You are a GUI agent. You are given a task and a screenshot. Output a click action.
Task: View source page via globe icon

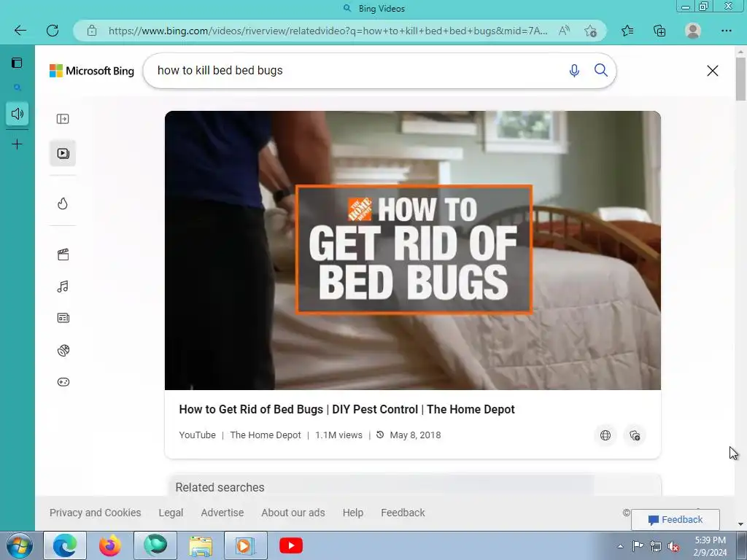tap(605, 435)
